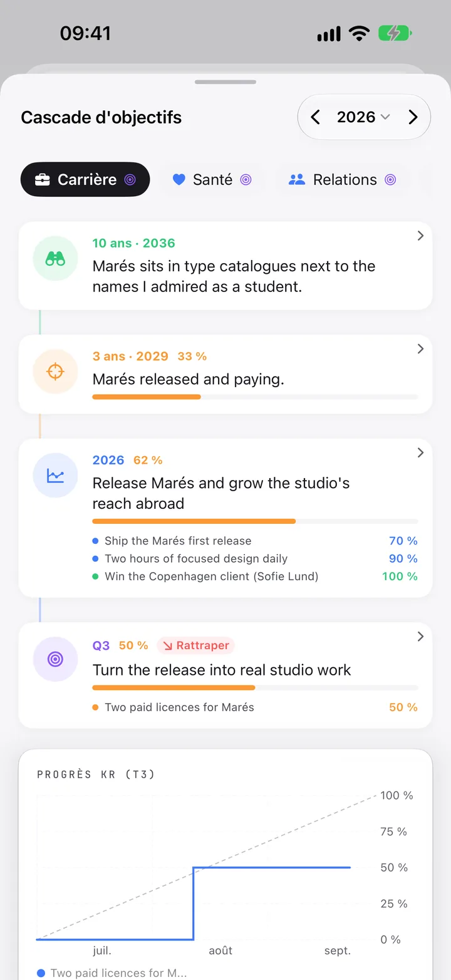This screenshot has height=980, width=451.
Task: Tap the 50 % value of paid licences row
Action: pos(403,707)
